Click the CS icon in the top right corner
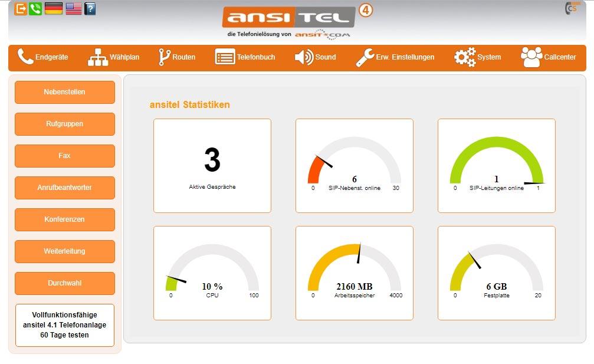594x364 pixels. [x=572, y=8]
